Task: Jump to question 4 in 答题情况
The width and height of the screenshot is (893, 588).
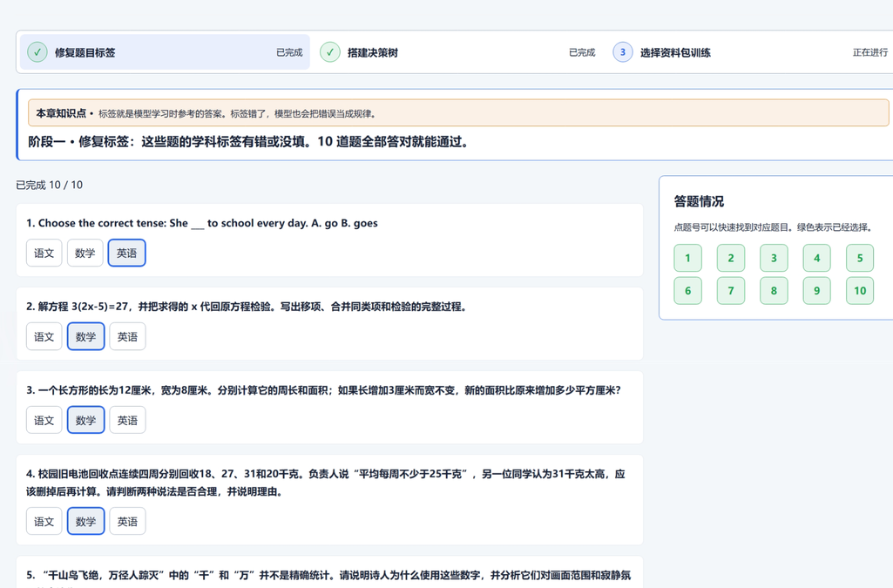Action: 816,258
